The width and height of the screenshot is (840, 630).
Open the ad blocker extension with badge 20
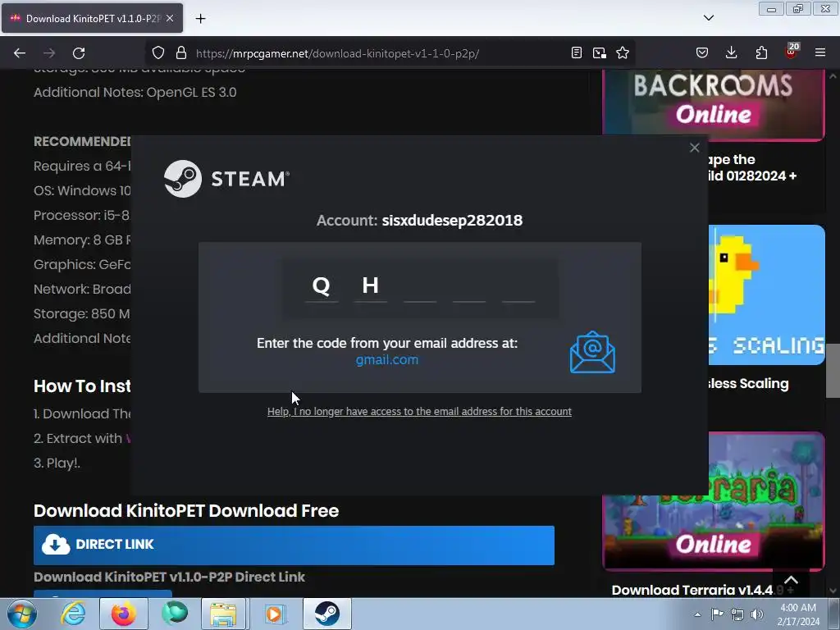792,52
